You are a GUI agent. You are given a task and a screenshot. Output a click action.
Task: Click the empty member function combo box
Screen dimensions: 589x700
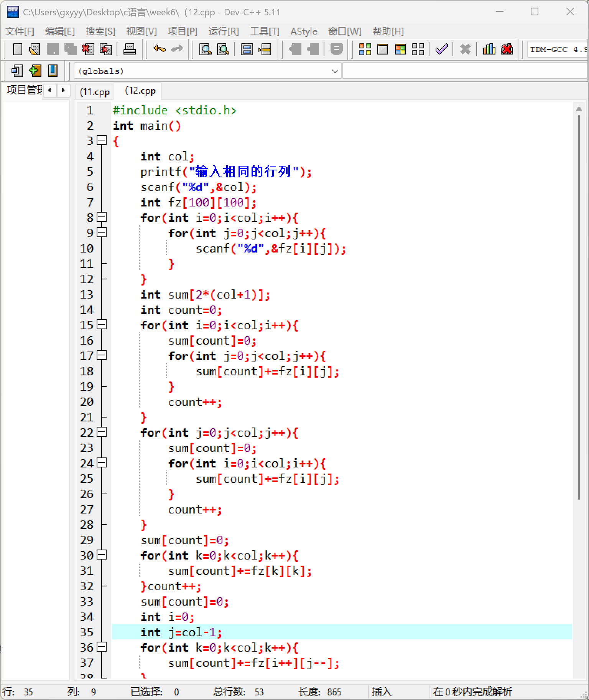465,71
